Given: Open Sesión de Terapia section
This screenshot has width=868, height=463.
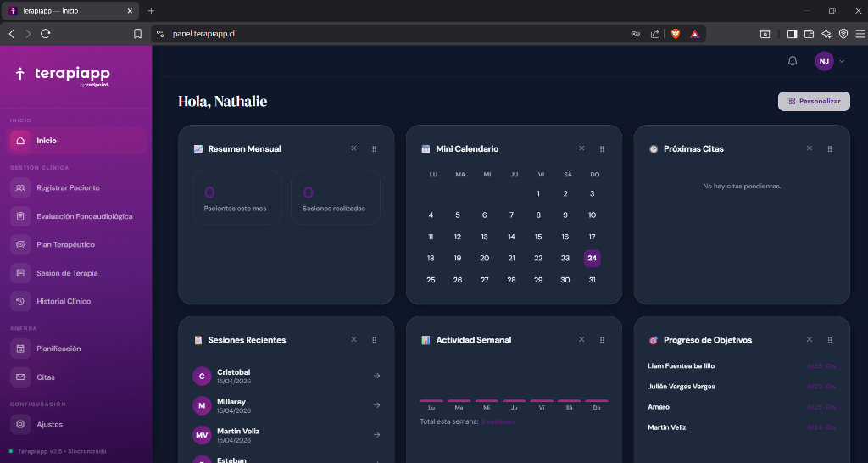Looking at the screenshot, I should pos(78,273).
